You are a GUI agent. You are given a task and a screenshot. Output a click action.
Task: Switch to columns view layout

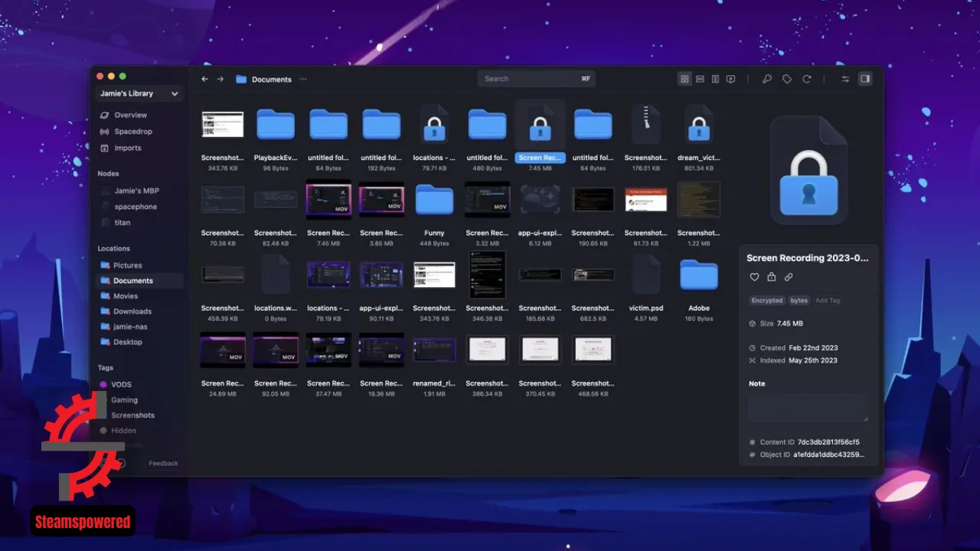(x=715, y=79)
